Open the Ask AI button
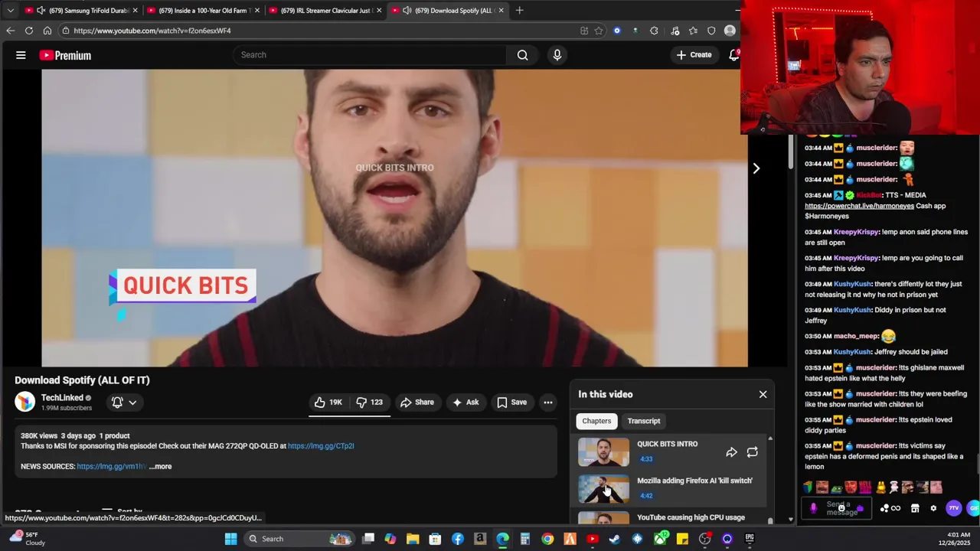The image size is (980, 551). pyautogui.click(x=465, y=403)
